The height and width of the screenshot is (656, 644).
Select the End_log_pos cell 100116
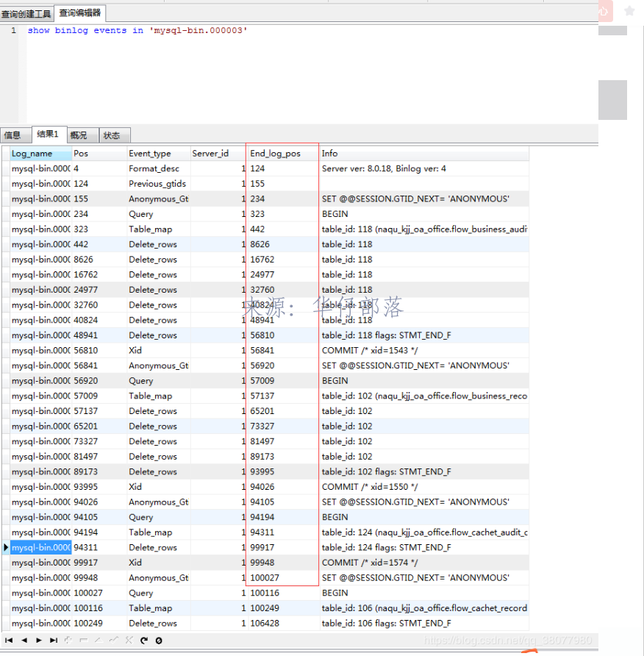pyautogui.click(x=284, y=593)
